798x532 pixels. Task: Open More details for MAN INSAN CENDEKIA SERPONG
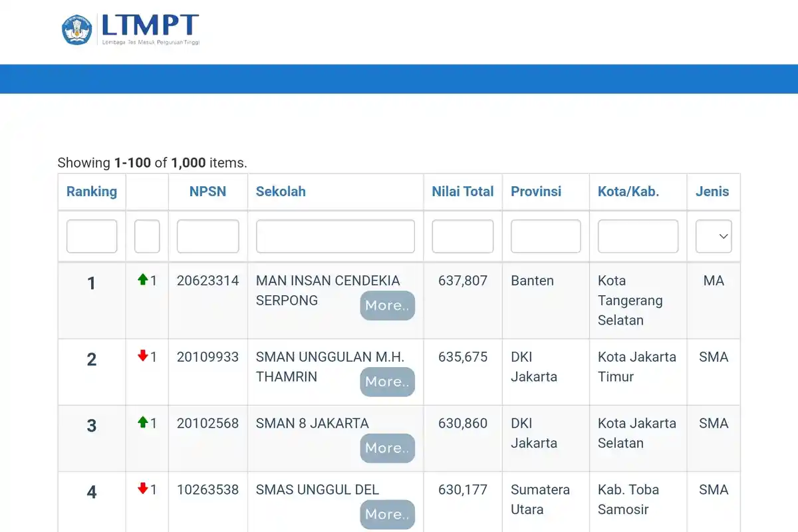click(x=387, y=305)
